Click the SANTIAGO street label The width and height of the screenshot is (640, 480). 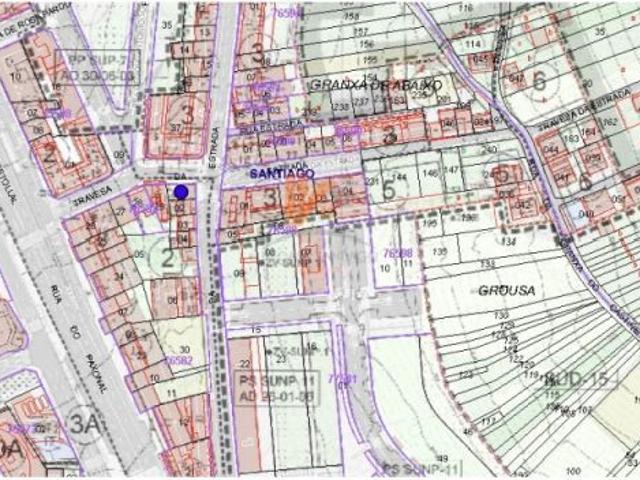282,173
